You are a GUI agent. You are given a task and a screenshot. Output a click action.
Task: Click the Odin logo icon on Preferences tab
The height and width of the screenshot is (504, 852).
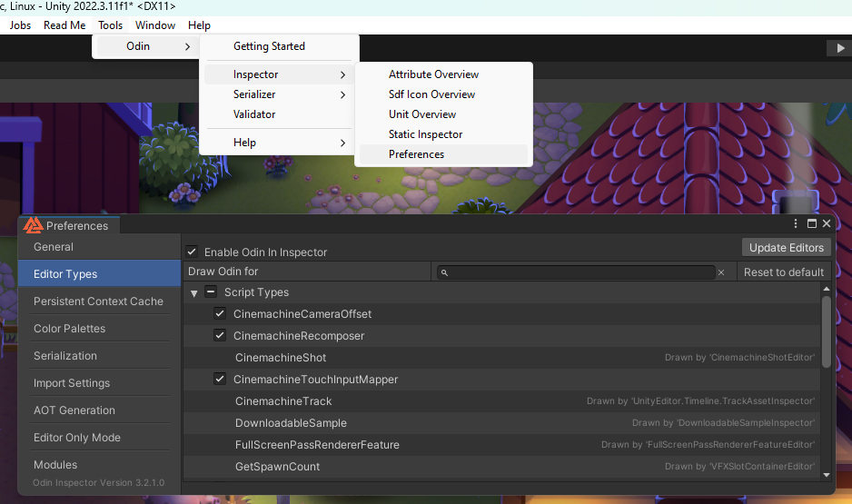click(x=33, y=226)
